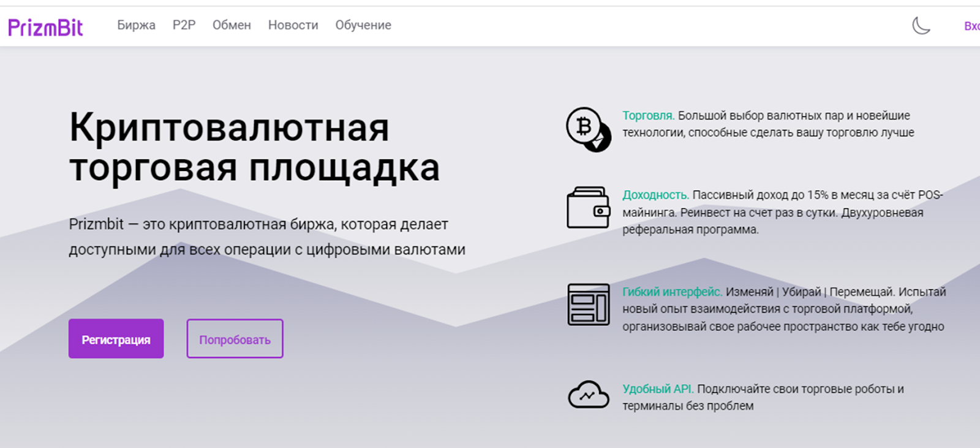Viewport: 980px width, 448px height.
Task: Open the Обучение section
Action: (363, 25)
